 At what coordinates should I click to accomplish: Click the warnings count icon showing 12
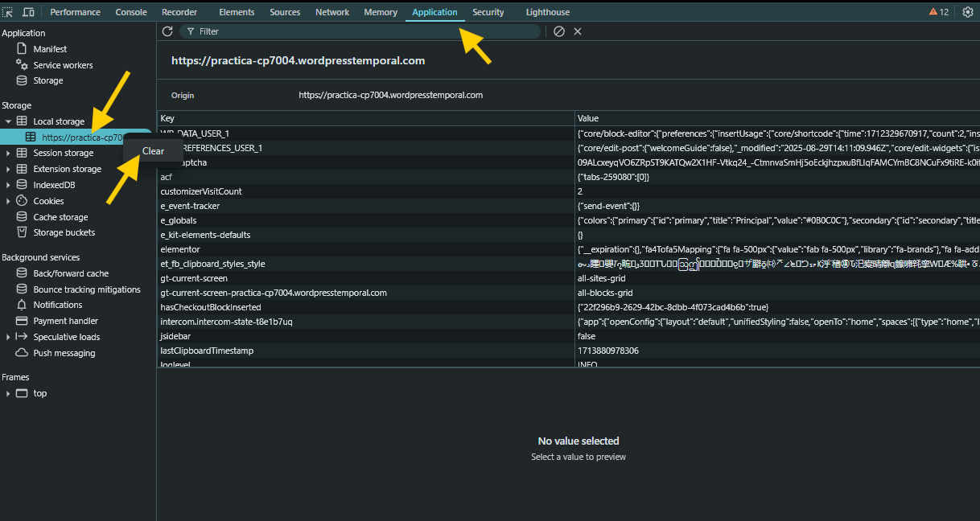pyautogui.click(x=939, y=12)
